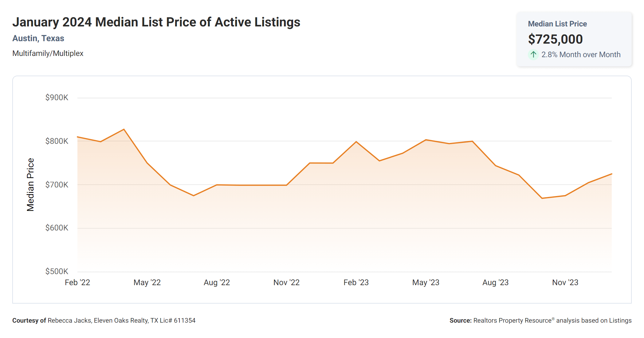
Task: Click the Median List Price card heading
Action: coord(557,24)
